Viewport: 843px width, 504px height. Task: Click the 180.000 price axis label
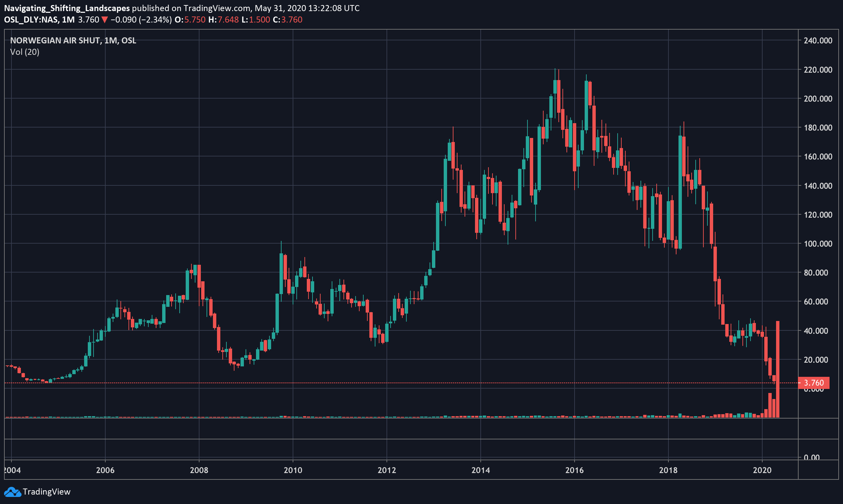click(x=818, y=128)
